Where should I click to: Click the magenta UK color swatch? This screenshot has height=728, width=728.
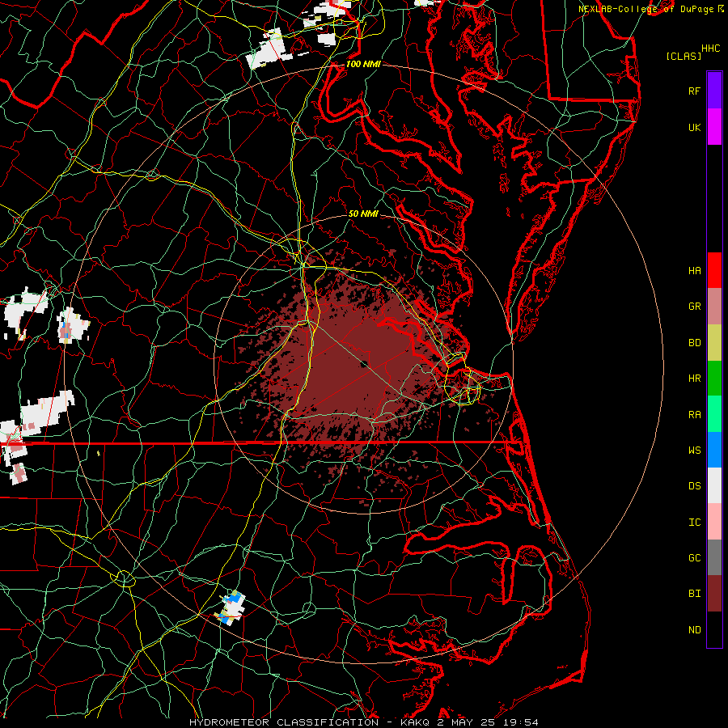(714, 127)
